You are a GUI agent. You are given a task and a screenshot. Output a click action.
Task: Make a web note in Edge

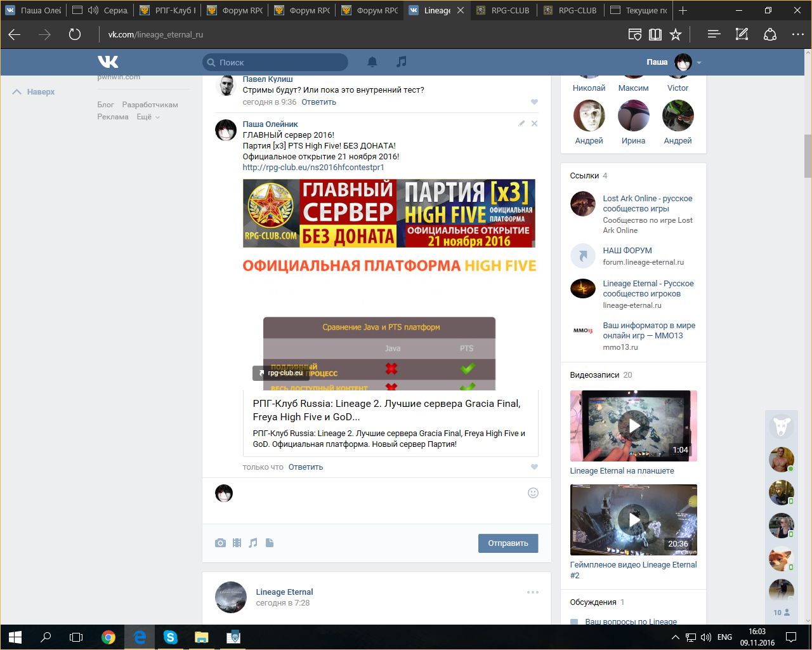[742, 34]
